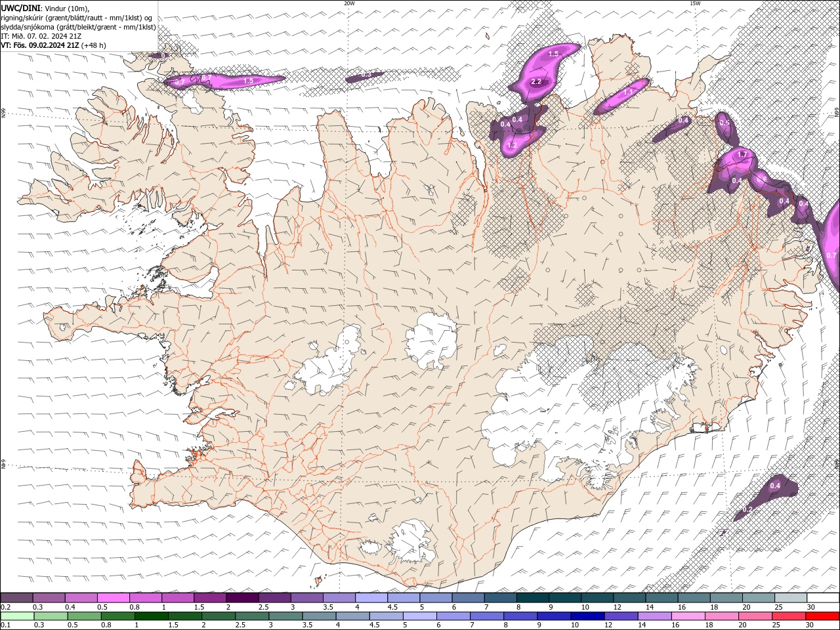Click the 1.5 value in the northwest coast streak
The height and width of the screenshot is (630, 840).
pos(248,81)
